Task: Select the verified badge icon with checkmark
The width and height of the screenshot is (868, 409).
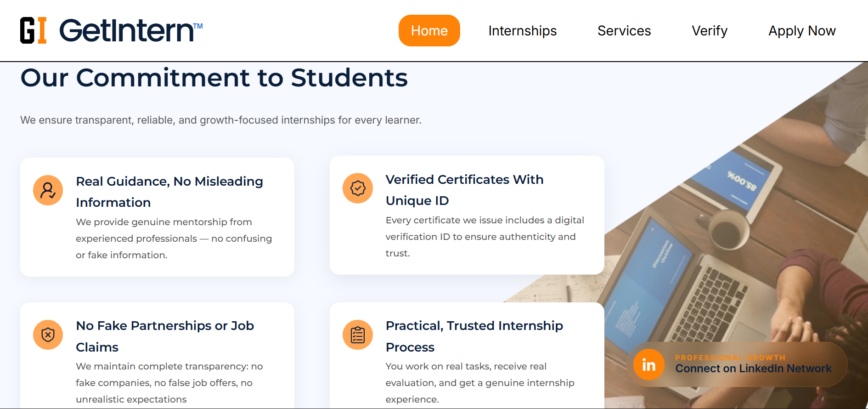Action: (x=357, y=188)
